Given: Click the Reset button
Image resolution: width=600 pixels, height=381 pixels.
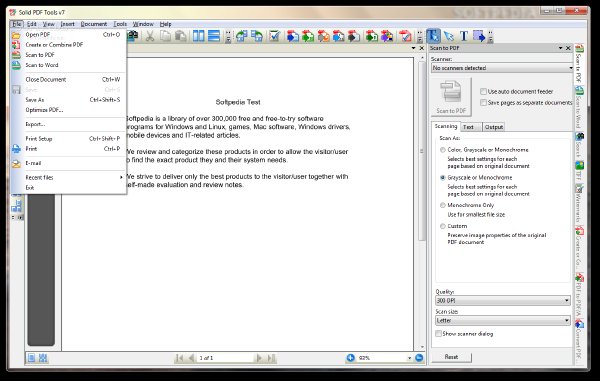Looking at the screenshot, I should pos(452,357).
